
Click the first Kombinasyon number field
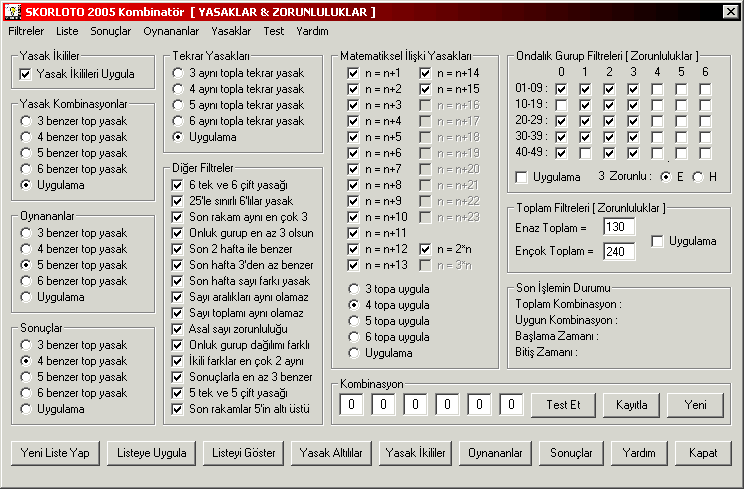pos(352,405)
